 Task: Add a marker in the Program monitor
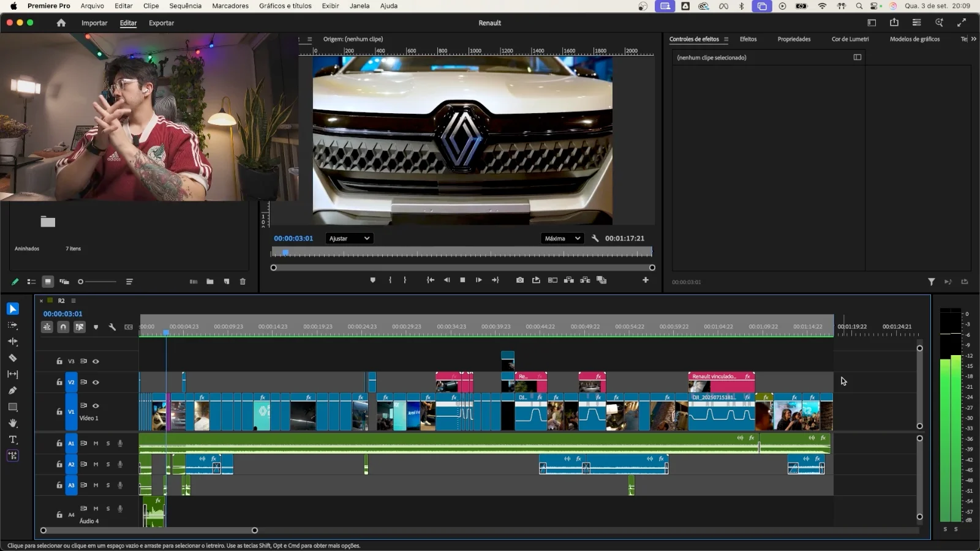(x=372, y=280)
